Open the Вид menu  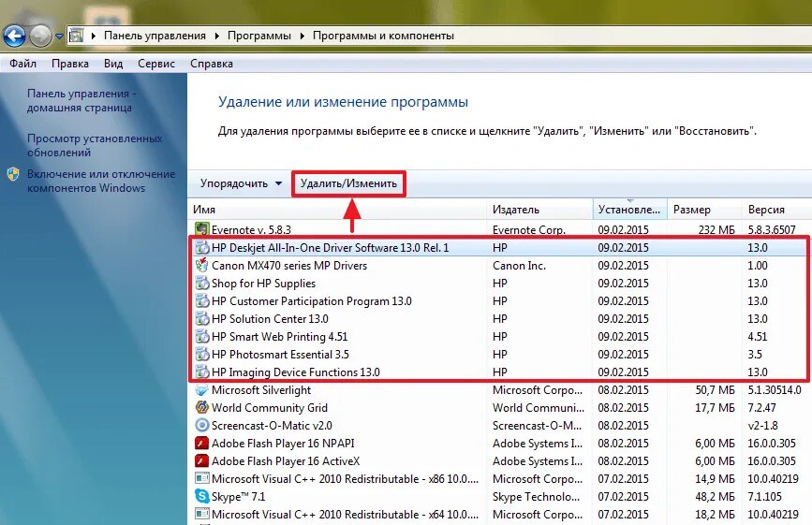pos(113,64)
